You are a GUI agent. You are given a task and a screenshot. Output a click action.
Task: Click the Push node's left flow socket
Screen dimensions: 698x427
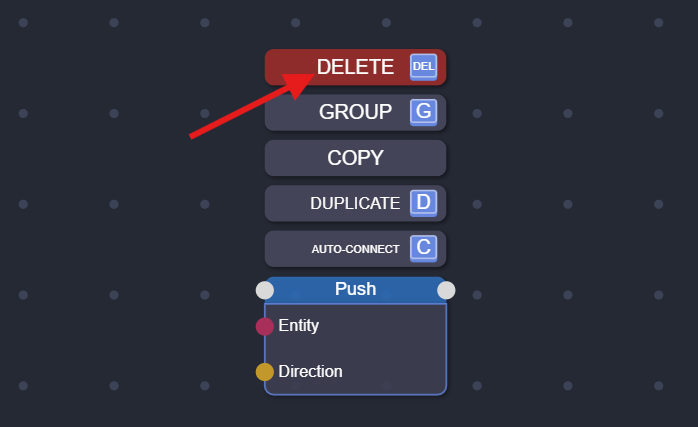coord(265,290)
